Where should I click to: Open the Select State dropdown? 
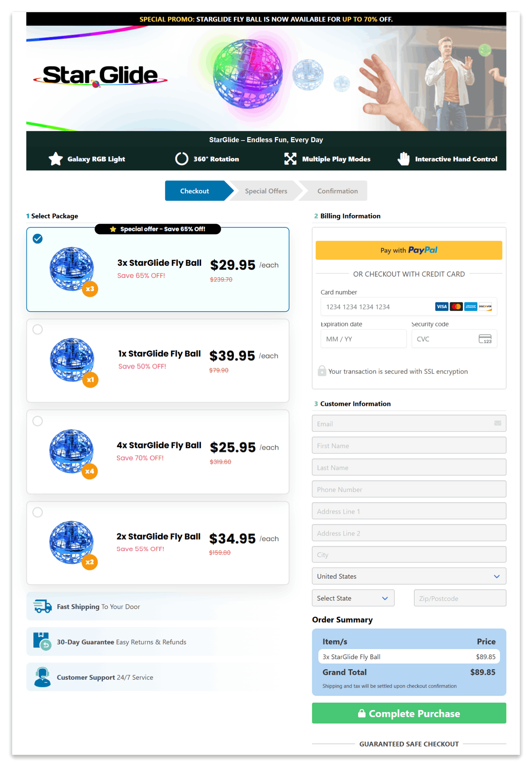click(353, 598)
